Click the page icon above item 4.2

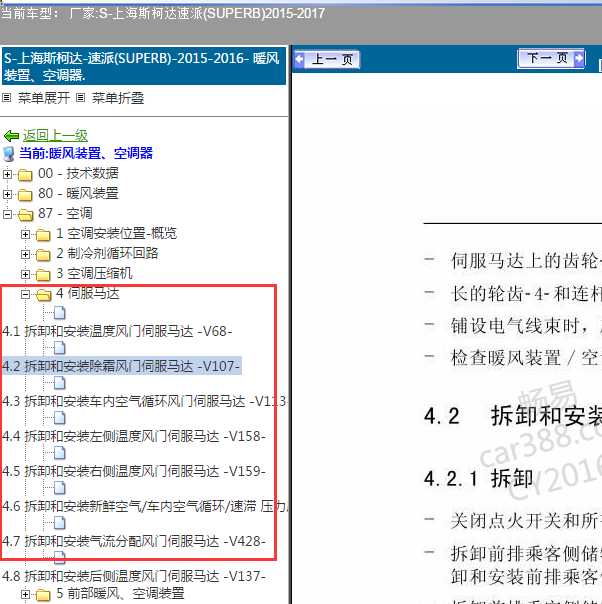tap(59, 348)
